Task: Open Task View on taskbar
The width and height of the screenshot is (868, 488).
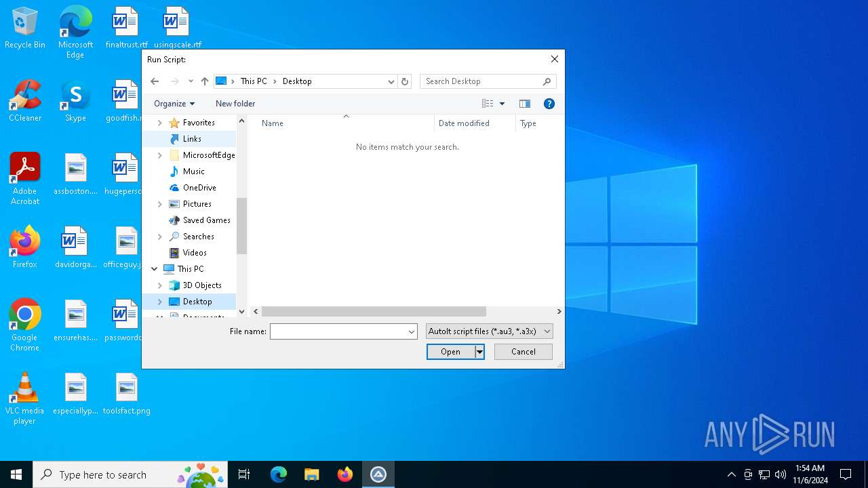Action: pos(244,474)
